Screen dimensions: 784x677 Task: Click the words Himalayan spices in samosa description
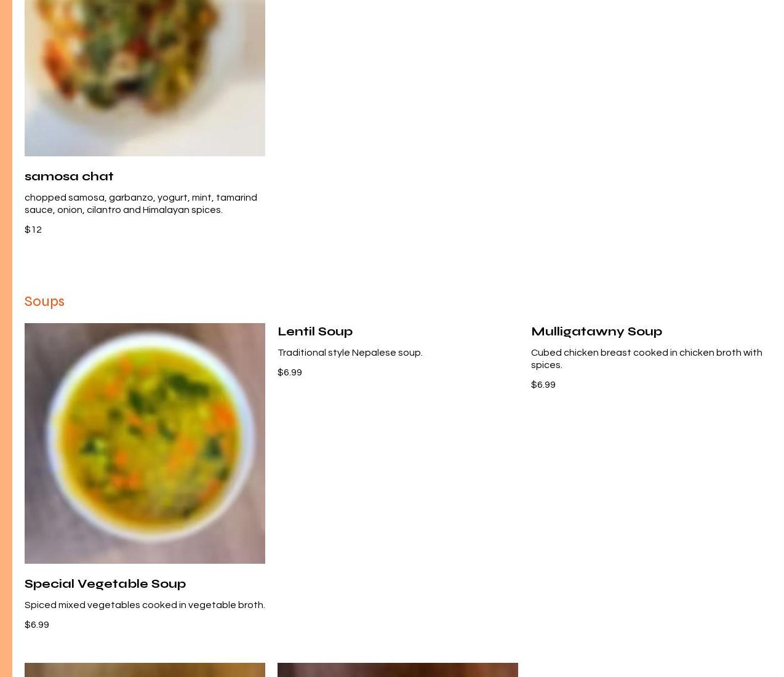[182, 210]
